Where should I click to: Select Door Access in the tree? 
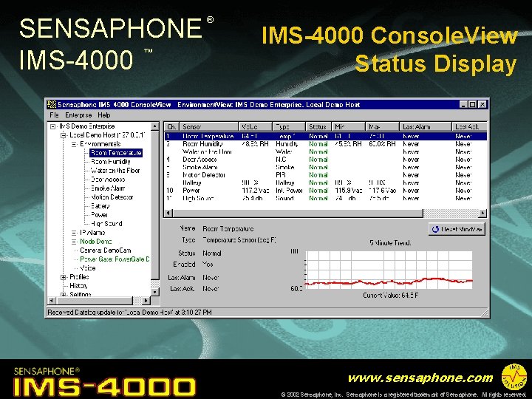[108, 180]
